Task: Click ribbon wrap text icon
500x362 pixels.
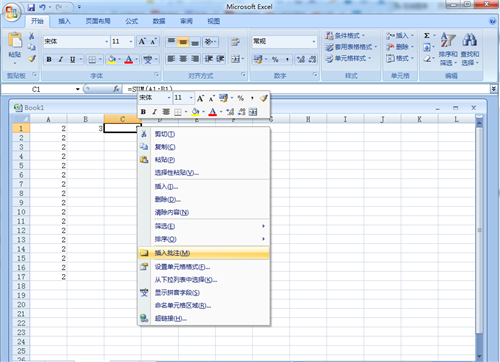Action: click(x=235, y=42)
